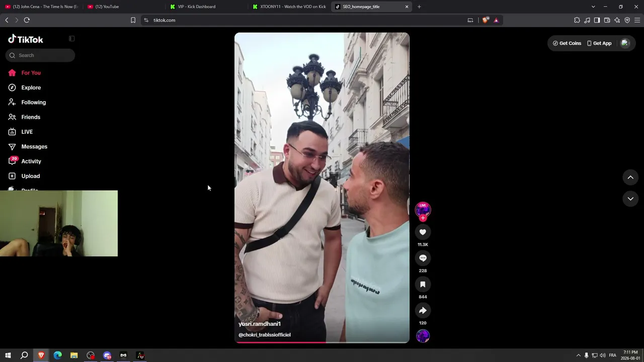The height and width of the screenshot is (362, 644).
Task: Open the browser Extensions menu
Action: [x=577, y=20]
